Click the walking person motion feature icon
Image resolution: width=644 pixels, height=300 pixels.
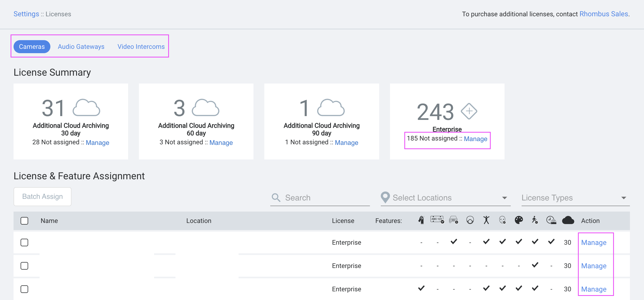tap(535, 220)
